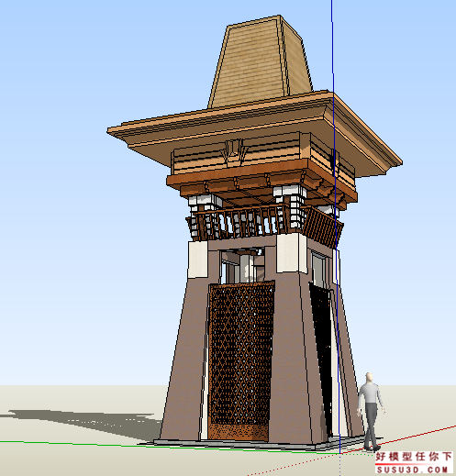The height and width of the screenshot is (476, 456).
Task: Click the carved emblem on wooden fascia
Action: pyautogui.click(x=235, y=151)
